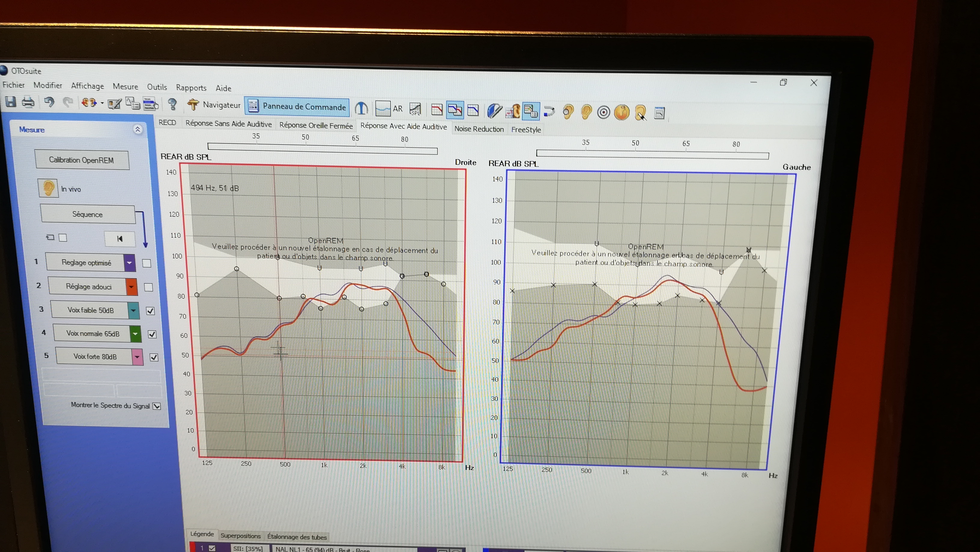Collapse the Mesure panel chevron
980x552 pixels.
pyautogui.click(x=138, y=129)
